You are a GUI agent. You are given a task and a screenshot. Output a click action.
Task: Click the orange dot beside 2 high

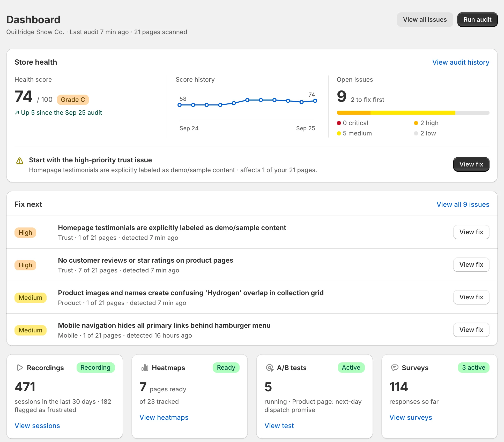[x=416, y=123]
